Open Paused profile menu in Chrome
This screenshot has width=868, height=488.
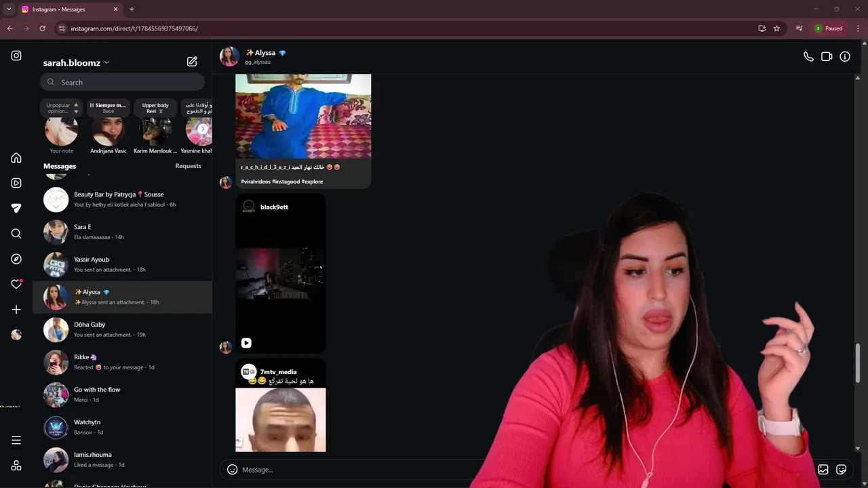(829, 28)
